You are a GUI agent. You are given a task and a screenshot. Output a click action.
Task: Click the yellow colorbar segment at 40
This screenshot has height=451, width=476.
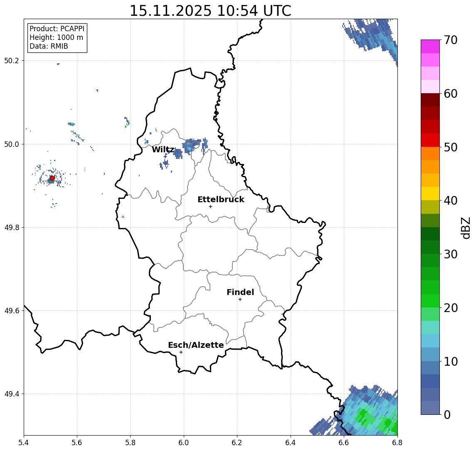430,194
